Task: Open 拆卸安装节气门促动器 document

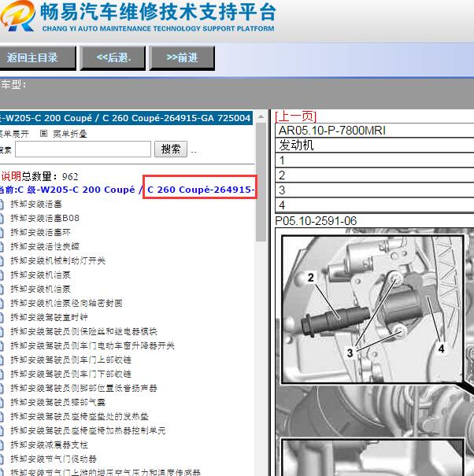Action: pyautogui.click(x=54, y=459)
